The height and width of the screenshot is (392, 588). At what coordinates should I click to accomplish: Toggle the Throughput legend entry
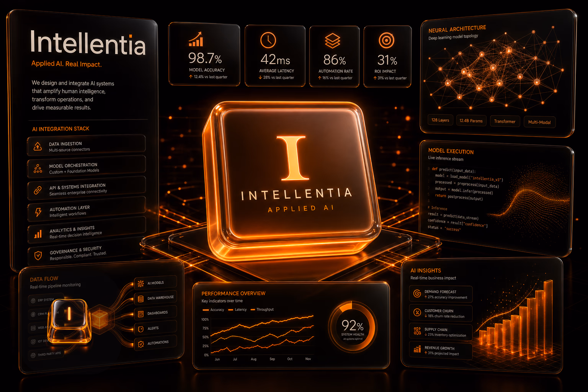[x=262, y=309]
